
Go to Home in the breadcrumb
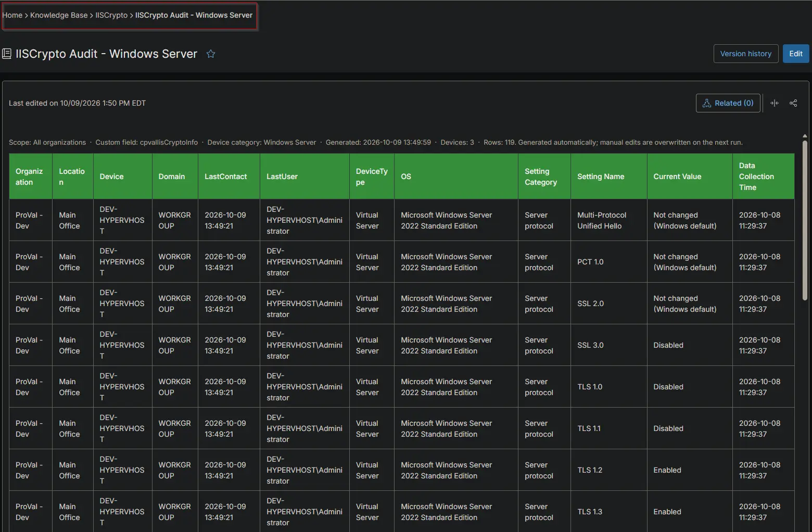click(x=12, y=15)
